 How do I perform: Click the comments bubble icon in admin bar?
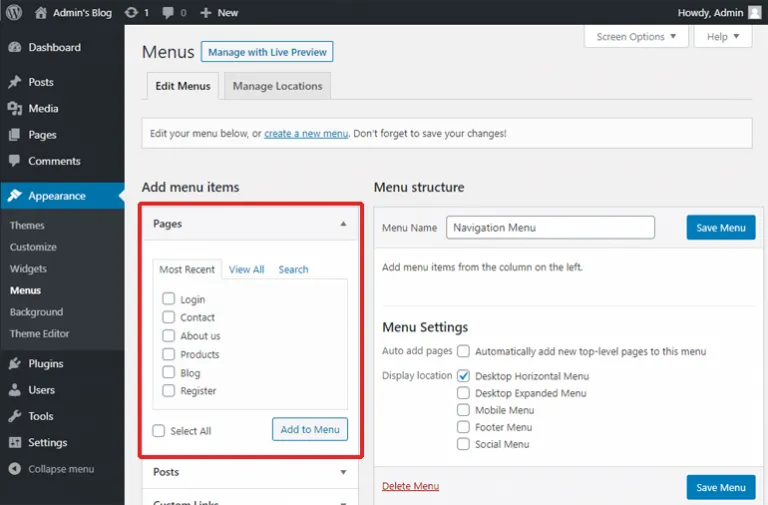pyautogui.click(x=167, y=12)
